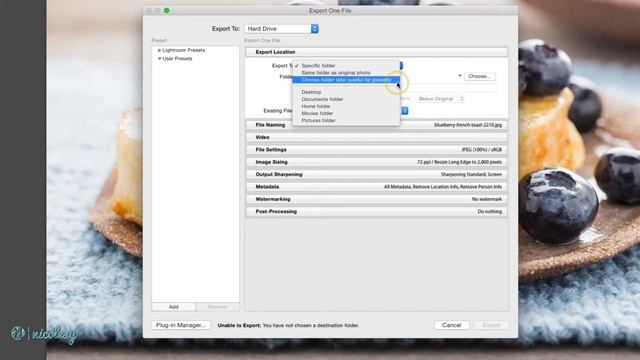Expand the Video section
The width and height of the screenshot is (640, 360).
[x=376, y=137]
